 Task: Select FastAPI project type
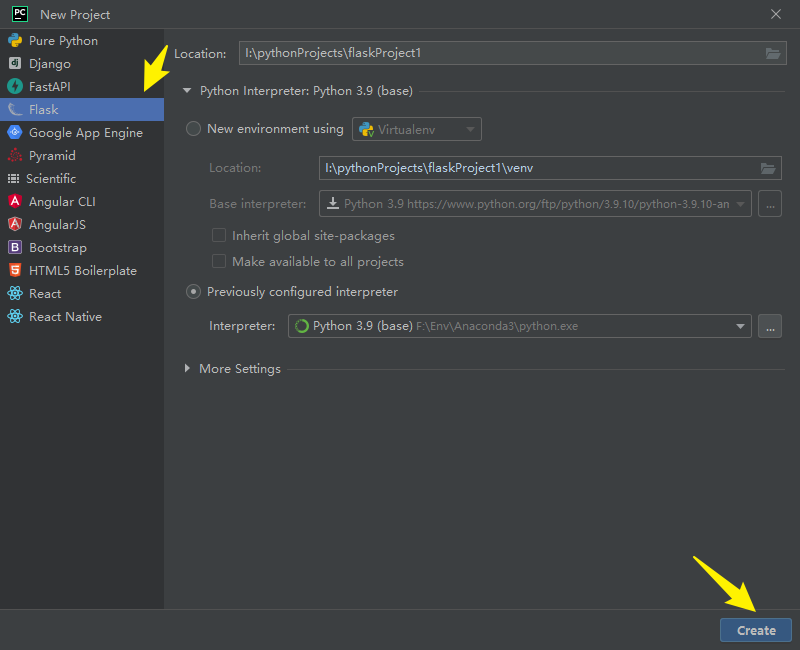point(82,86)
